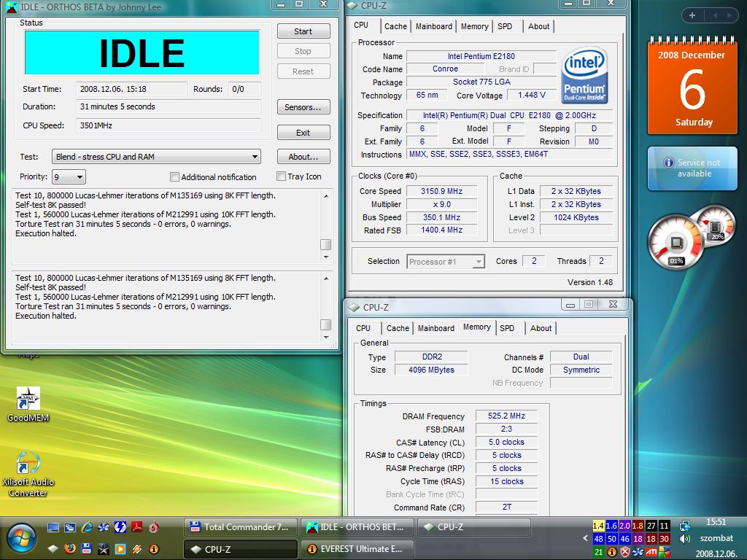Click the colorful four-square tray icon
This screenshot has height=560, width=747.
pos(665,552)
